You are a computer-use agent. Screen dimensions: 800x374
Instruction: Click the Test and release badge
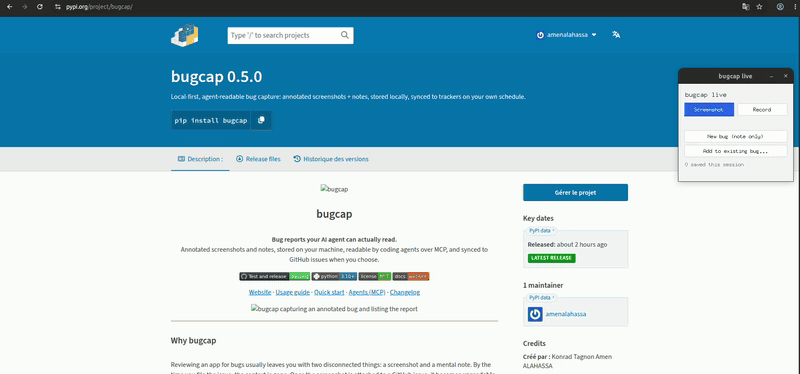click(274, 277)
